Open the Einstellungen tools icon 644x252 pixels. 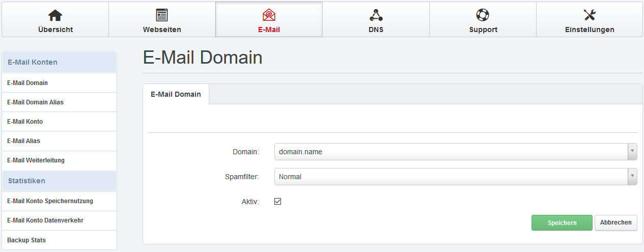590,15
